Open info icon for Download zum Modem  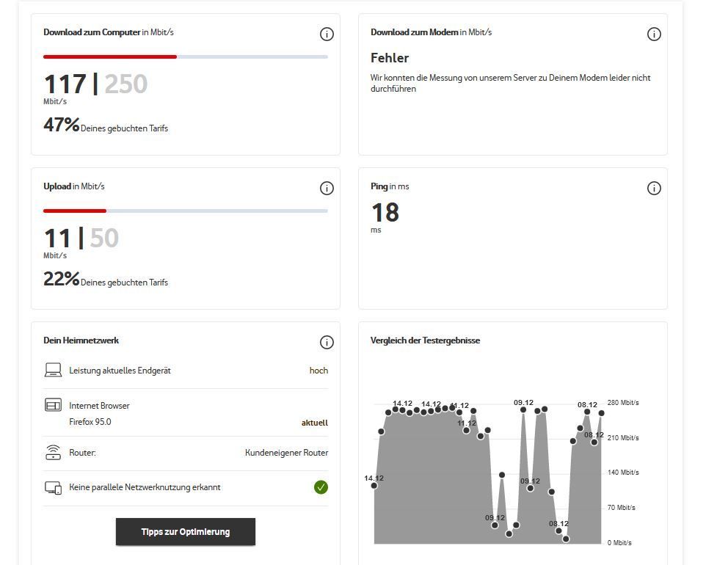click(654, 34)
